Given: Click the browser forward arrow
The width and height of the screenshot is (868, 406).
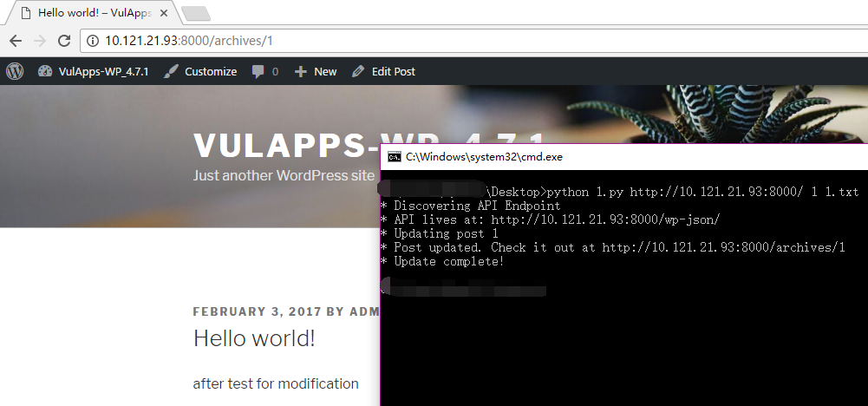Looking at the screenshot, I should coord(40,41).
